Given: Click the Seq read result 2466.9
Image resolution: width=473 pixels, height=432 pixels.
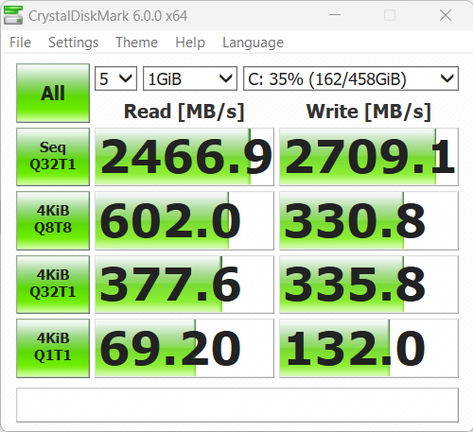Looking at the screenshot, I should coord(184,157).
